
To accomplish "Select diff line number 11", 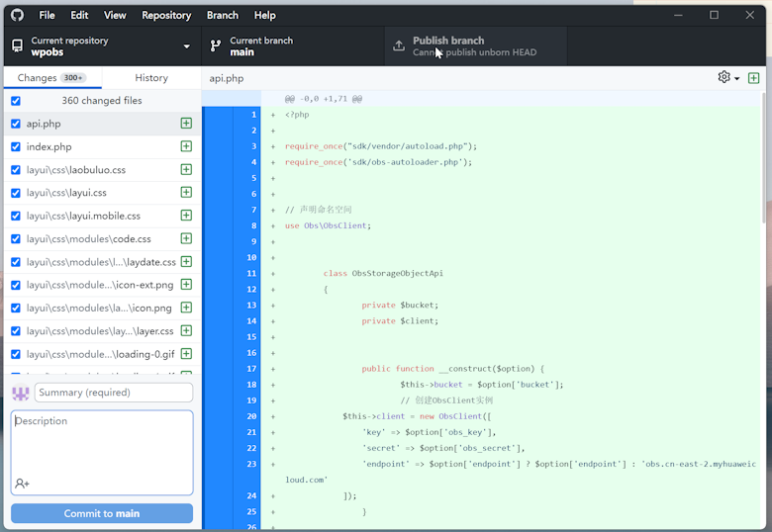I will pyautogui.click(x=251, y=273).
